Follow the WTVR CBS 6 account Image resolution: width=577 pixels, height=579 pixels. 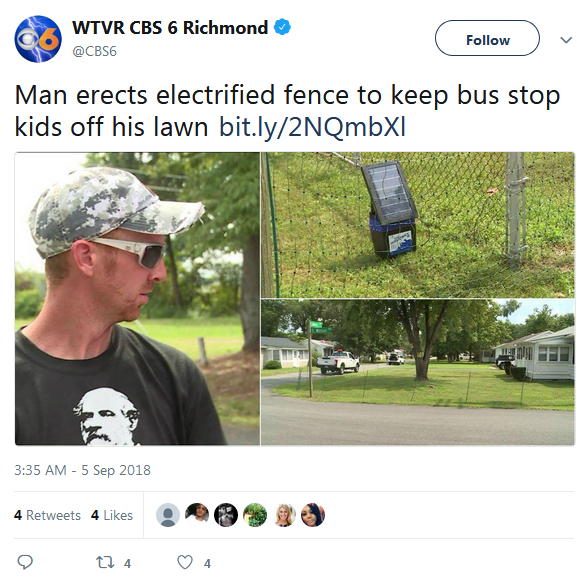(487, 38)
